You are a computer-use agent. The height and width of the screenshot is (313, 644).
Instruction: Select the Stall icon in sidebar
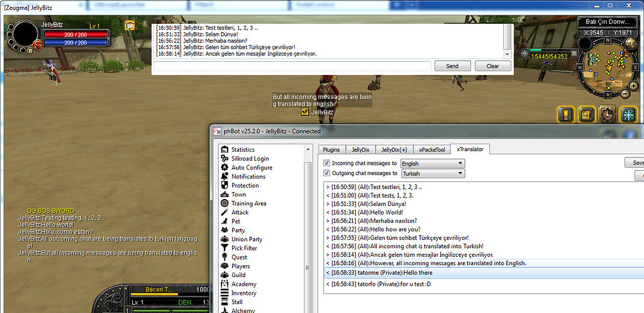click(225, 302)
